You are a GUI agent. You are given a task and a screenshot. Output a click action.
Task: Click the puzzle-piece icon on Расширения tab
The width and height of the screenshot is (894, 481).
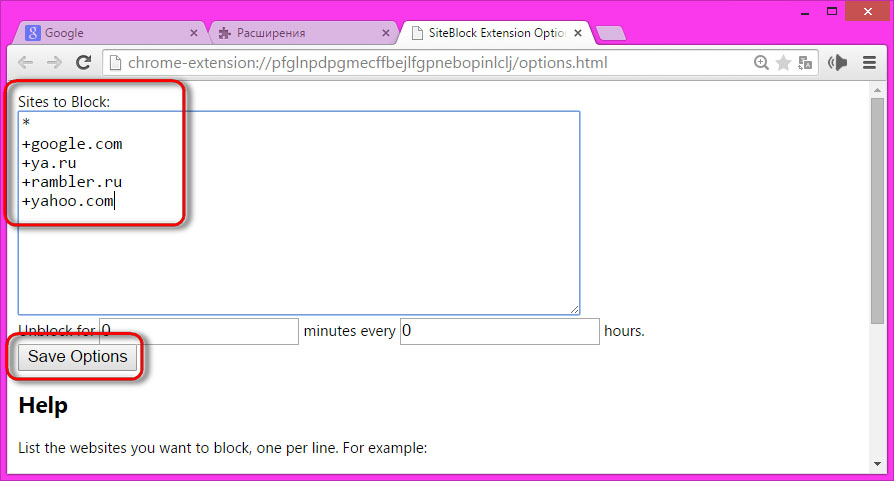[x=225, y=33]
